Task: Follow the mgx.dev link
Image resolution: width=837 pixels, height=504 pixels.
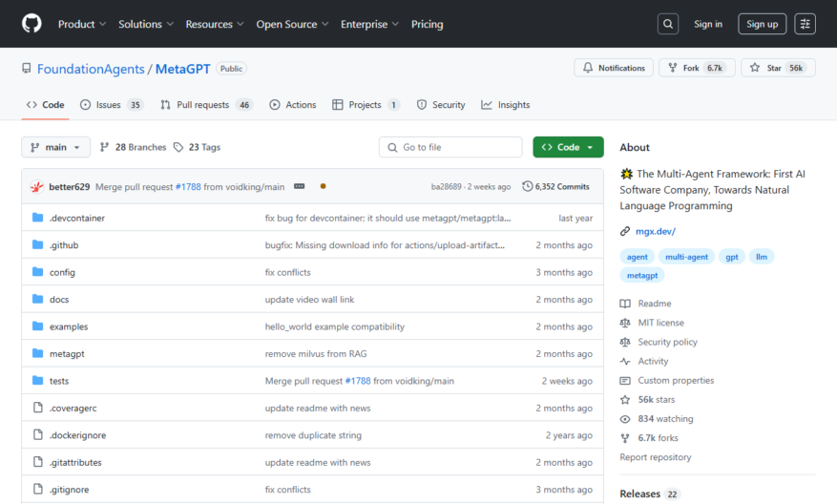Action: tap(656, 231)
